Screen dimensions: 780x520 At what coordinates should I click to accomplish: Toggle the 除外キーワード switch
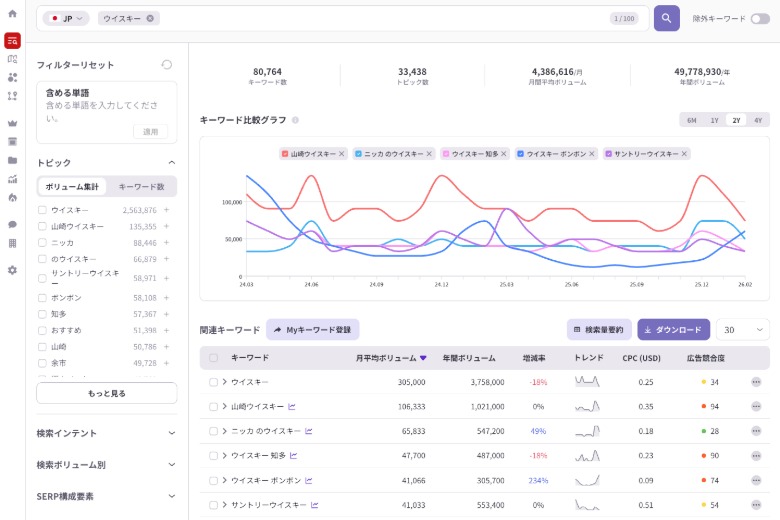coord(759,19)
